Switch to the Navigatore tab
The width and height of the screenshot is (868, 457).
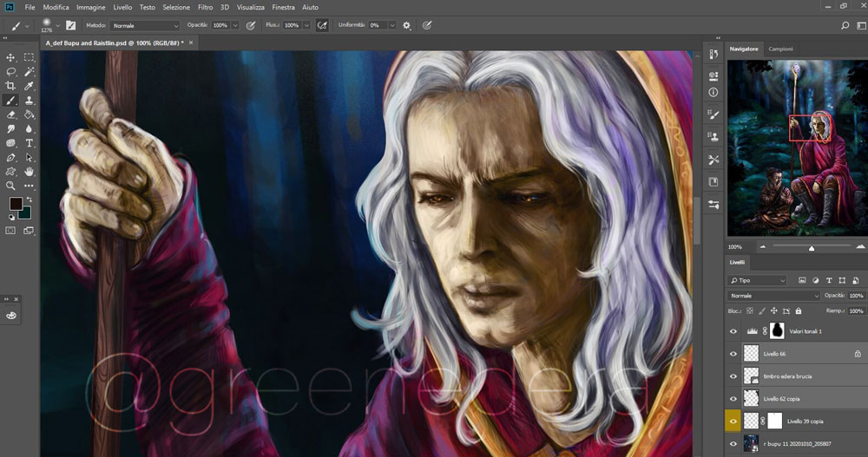coord(744,49)
